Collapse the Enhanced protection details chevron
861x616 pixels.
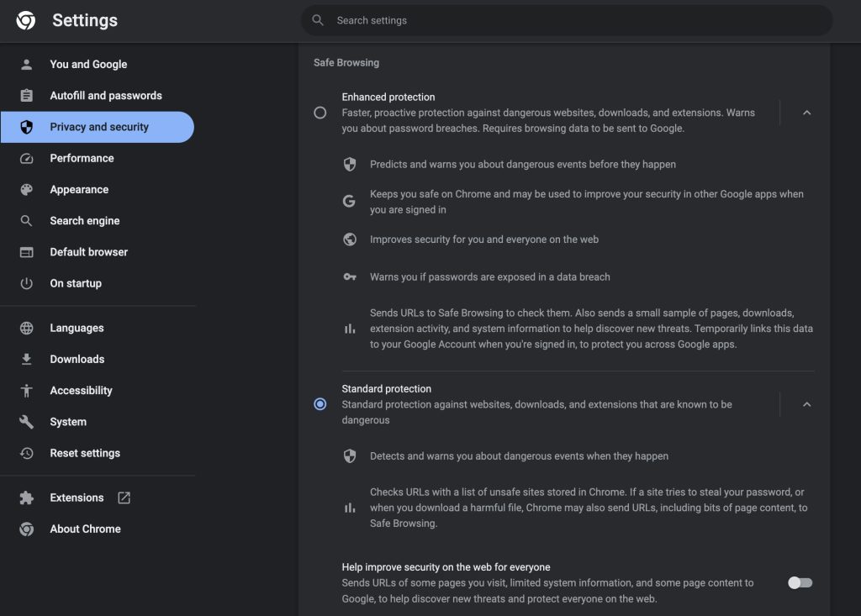806,113
